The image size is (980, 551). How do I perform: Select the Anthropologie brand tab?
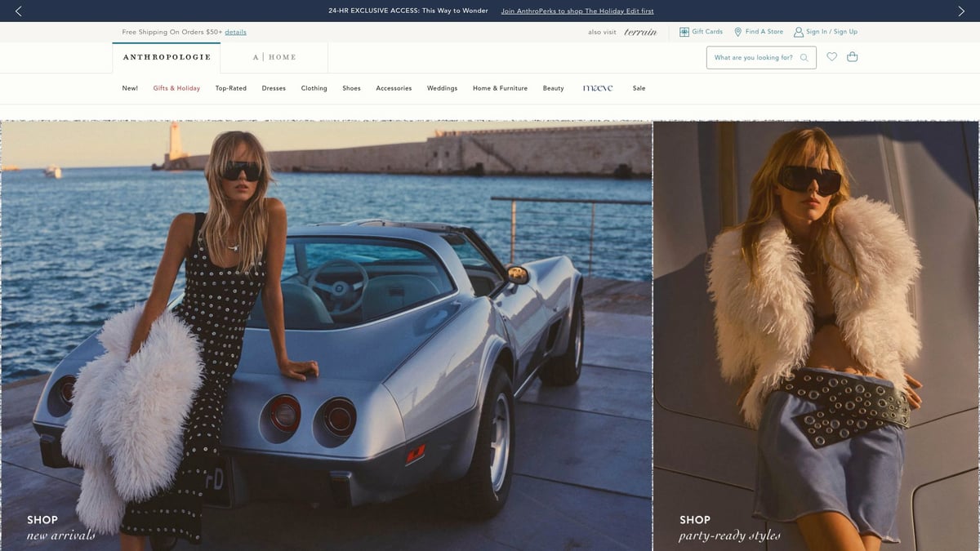coord(167,57)
